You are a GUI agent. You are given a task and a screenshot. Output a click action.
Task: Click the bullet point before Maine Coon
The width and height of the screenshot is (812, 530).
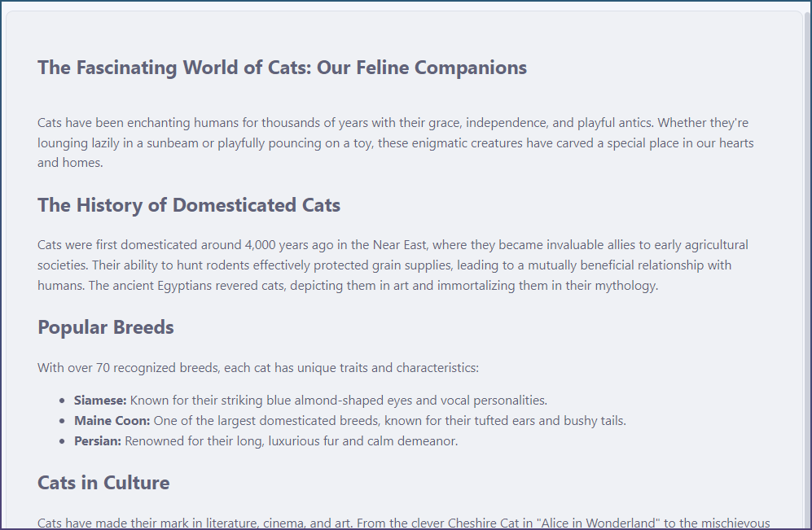[63, 421]
